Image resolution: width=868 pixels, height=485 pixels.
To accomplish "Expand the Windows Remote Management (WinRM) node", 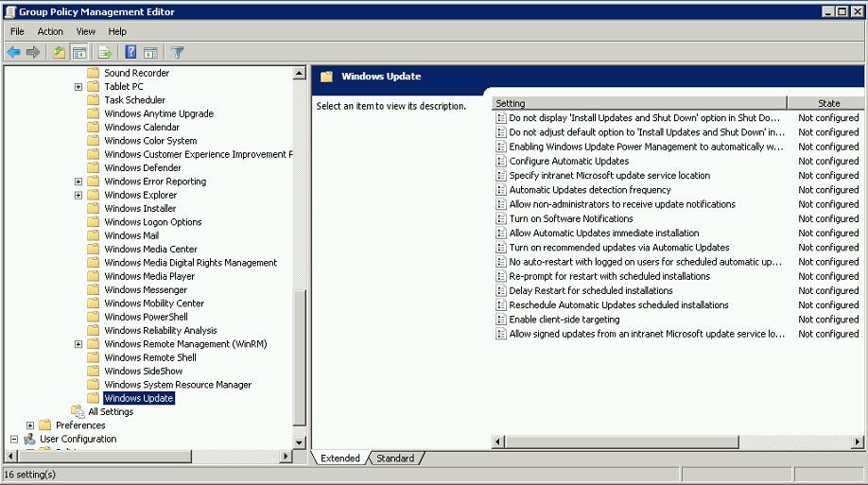I will point(78,344).
